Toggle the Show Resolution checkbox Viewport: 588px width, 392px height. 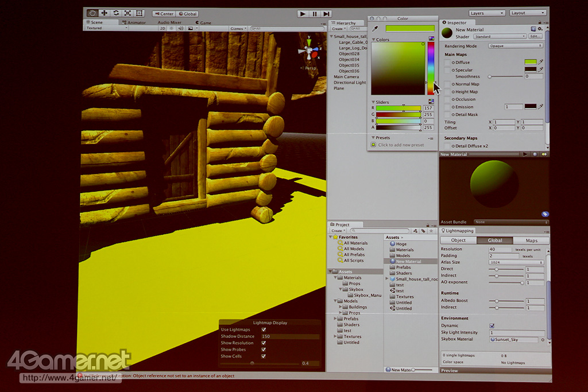[x=264, y=343]
